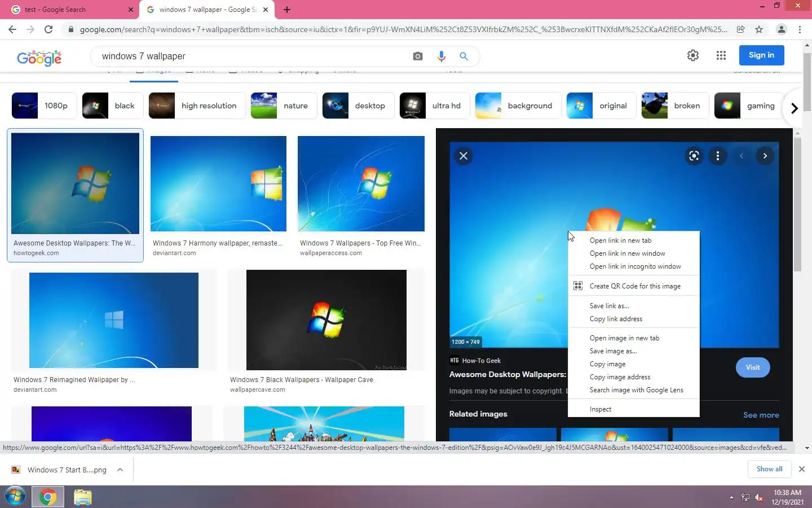Open a new browser tab
The height and width of the screenshot is (508, 812).
tap(287, 10)
